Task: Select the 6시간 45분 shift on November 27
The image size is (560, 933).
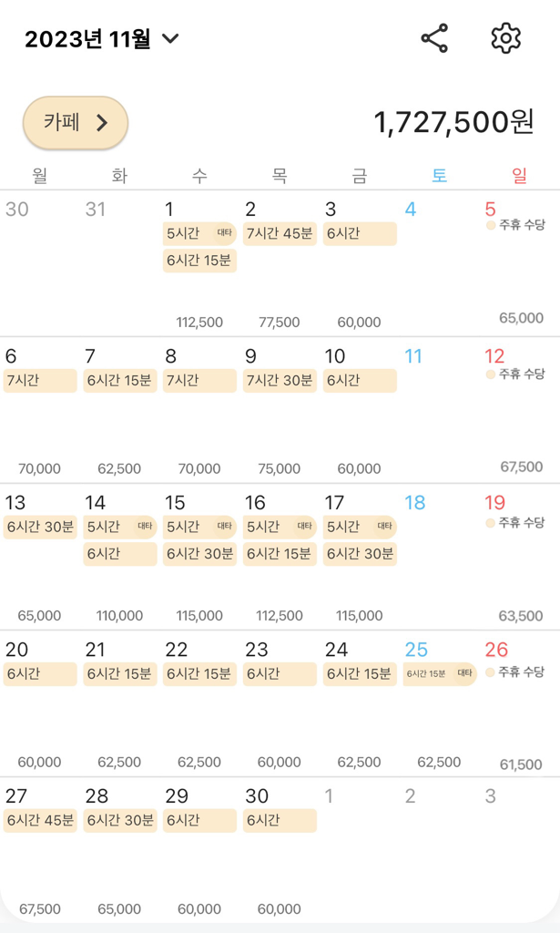Action: (x=40, y=820)
